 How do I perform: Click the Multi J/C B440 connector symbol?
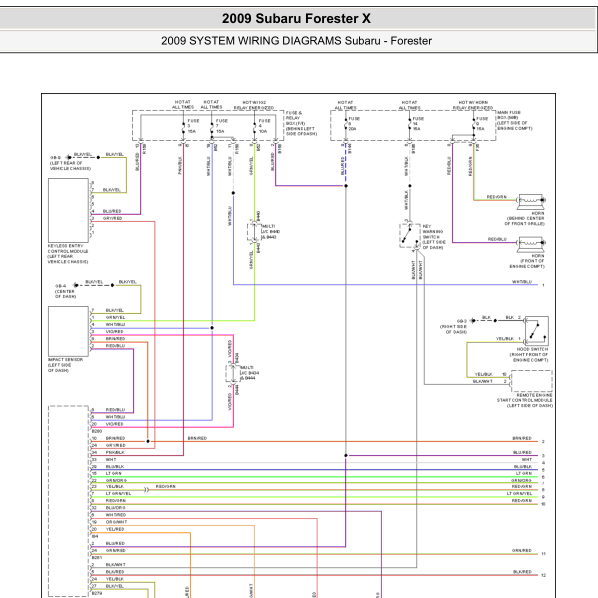click(254, 232)
